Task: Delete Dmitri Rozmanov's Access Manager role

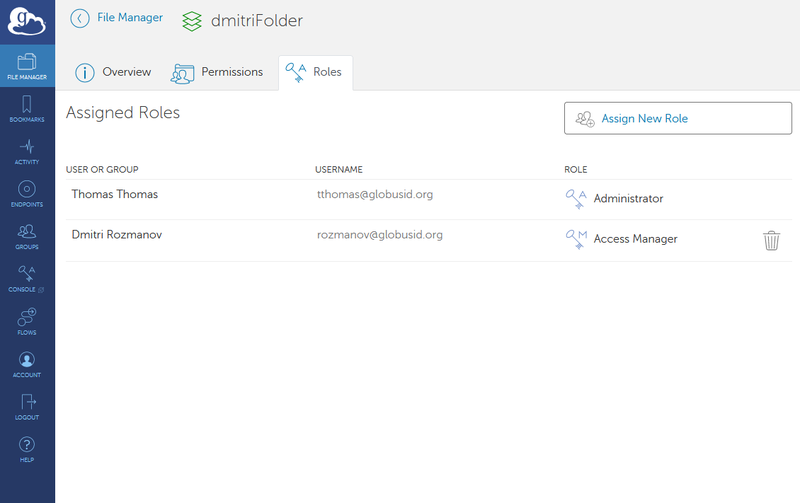Action: tap(771, 240)
